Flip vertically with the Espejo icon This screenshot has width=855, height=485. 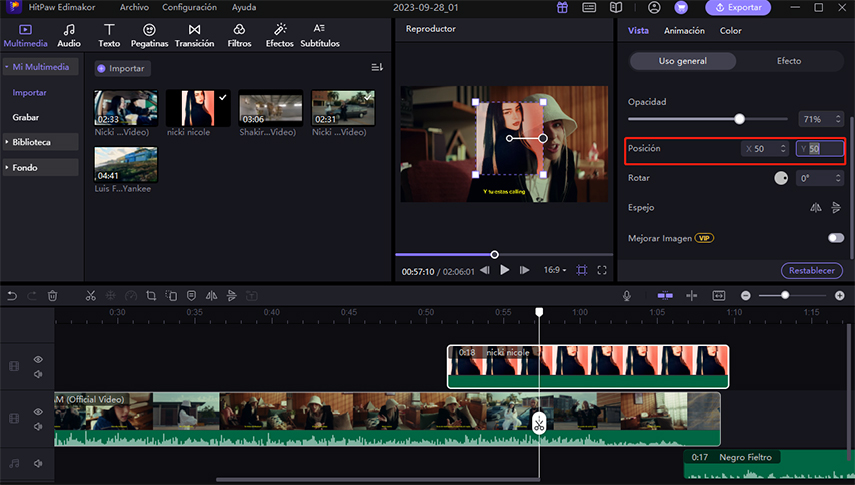(x=836, y=207)
